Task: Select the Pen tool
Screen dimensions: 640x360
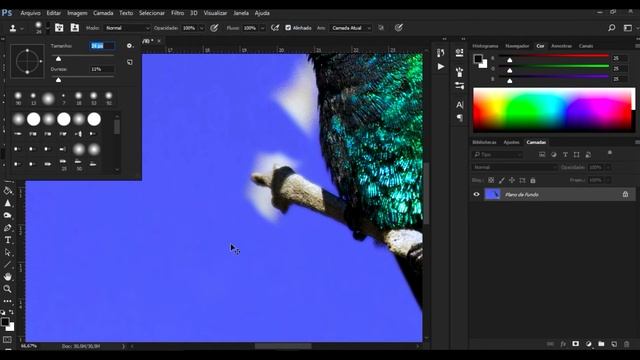Action: click(7, 228)
